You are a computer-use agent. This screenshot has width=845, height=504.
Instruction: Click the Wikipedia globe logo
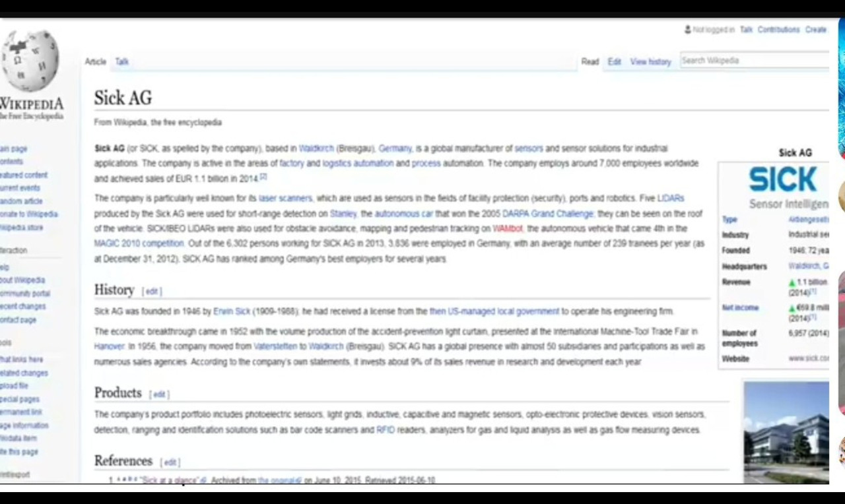pos(30,60)
